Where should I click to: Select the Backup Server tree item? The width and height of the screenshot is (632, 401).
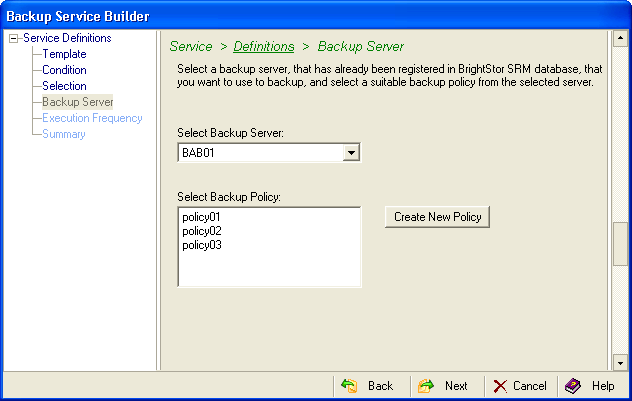[x=77, y=102]
